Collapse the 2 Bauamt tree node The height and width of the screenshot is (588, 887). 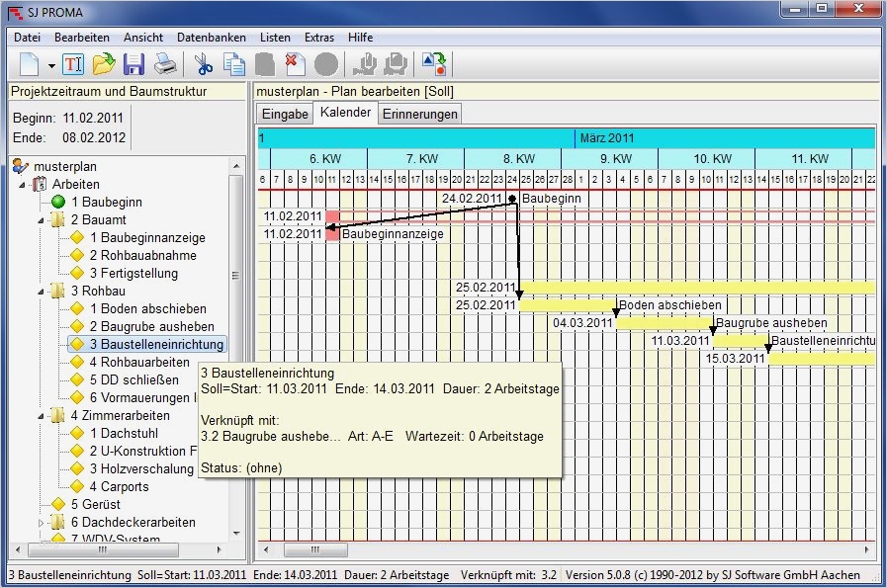pos(41,220)
